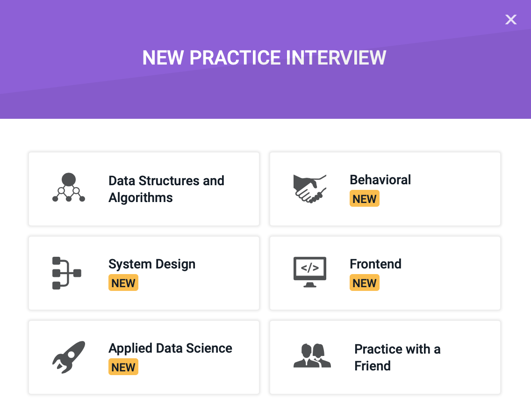Start Applied Data Science via its title
531x420 pixels.
click(170, 348)
